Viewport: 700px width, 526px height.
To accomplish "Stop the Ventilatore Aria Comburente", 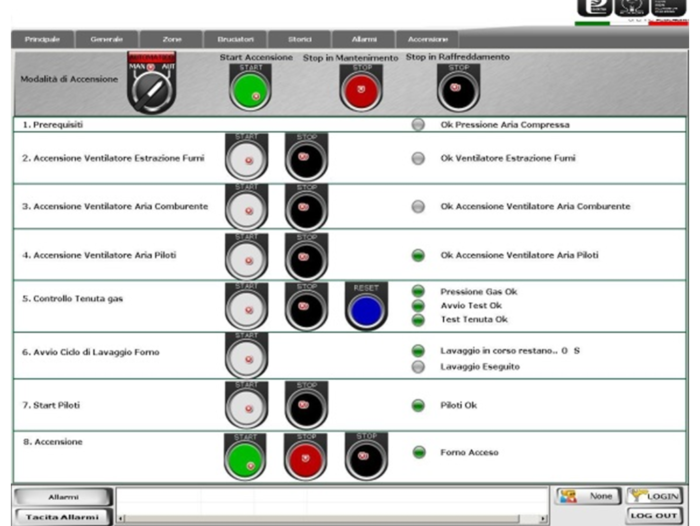I will [306, 208].
